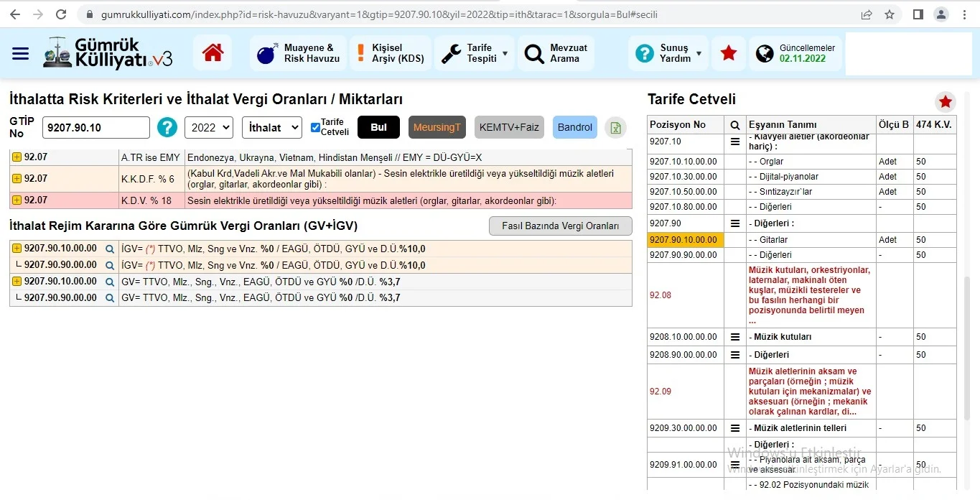Open the hamburger main menu
The image size is (980, 500).
click(x=20, y=54)
